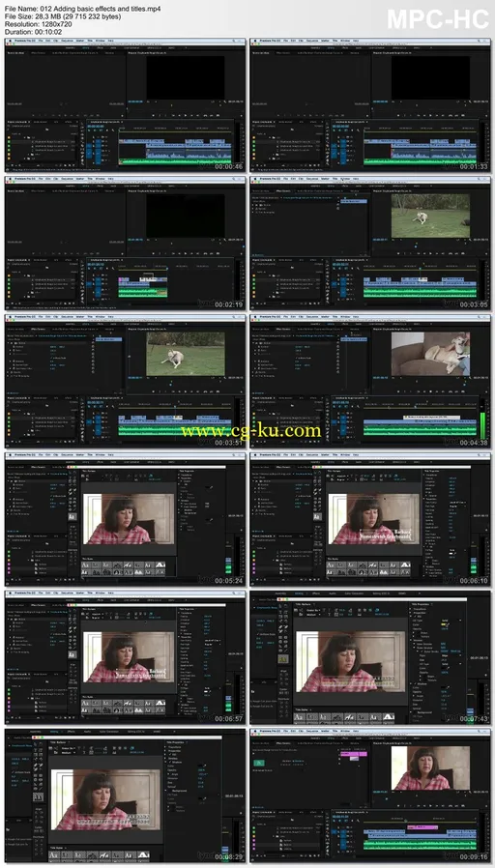
Task: Click the 'File Size: 28,3 MB' line
Action: pyautogui.click(x=63, y=16)
